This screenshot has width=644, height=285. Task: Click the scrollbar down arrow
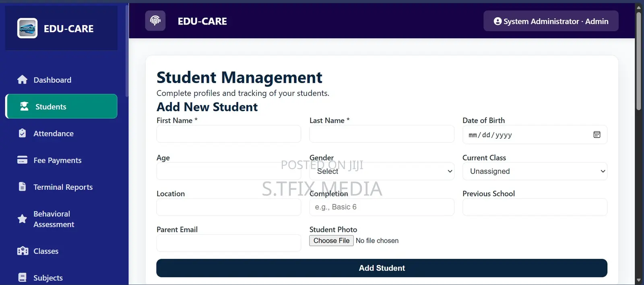coord(639,280)
